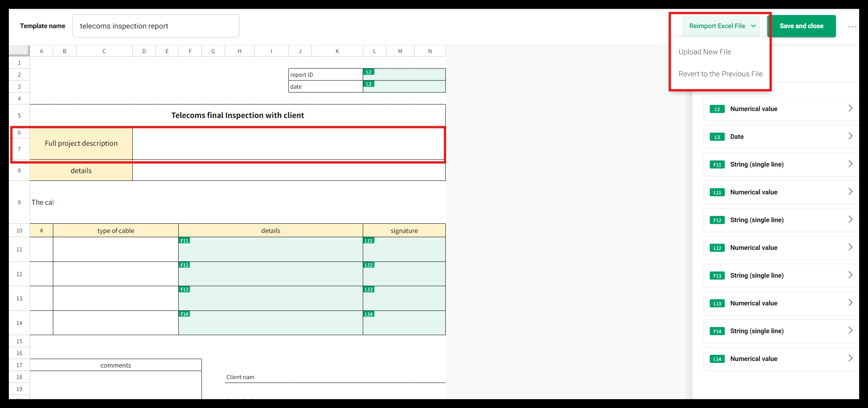Choose Upload New File from the menu
The height and width of the screenshot is (408, 868).
tap(704, 52)
